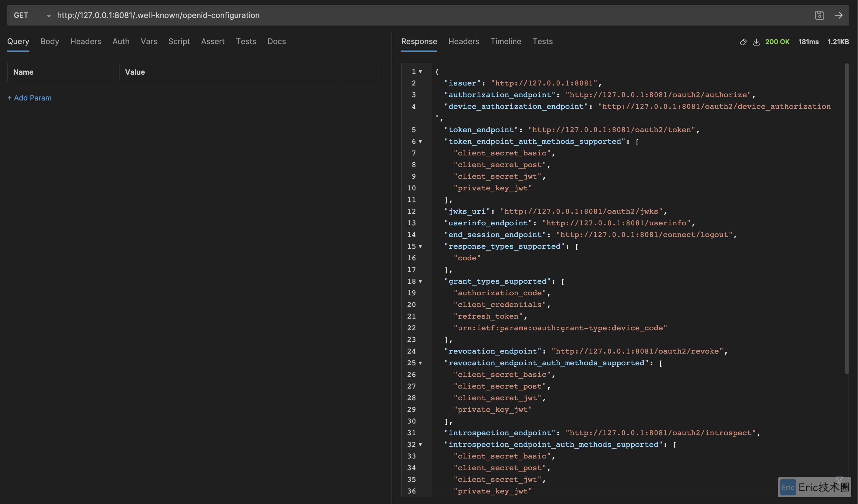Image resolution: width=858 pixels, height=504 pixels.
Task: Click "authorization_code" on line 19
Action: pos(500,293)
